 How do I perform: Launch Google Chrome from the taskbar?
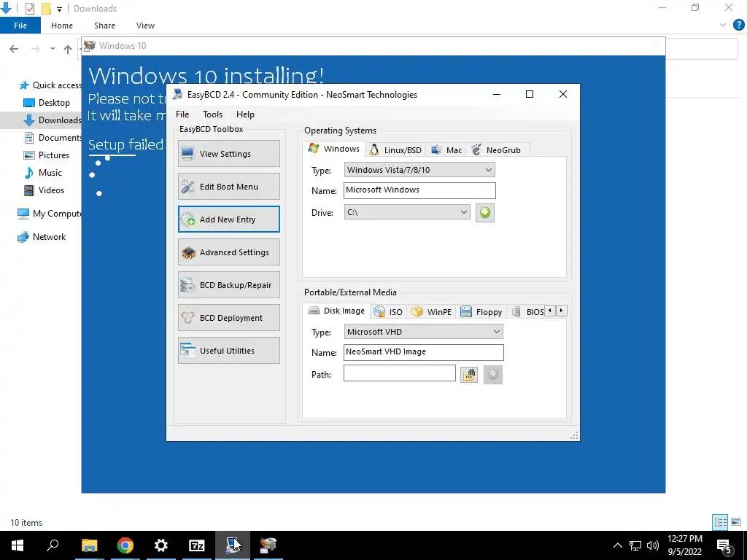tap(125, 545)
